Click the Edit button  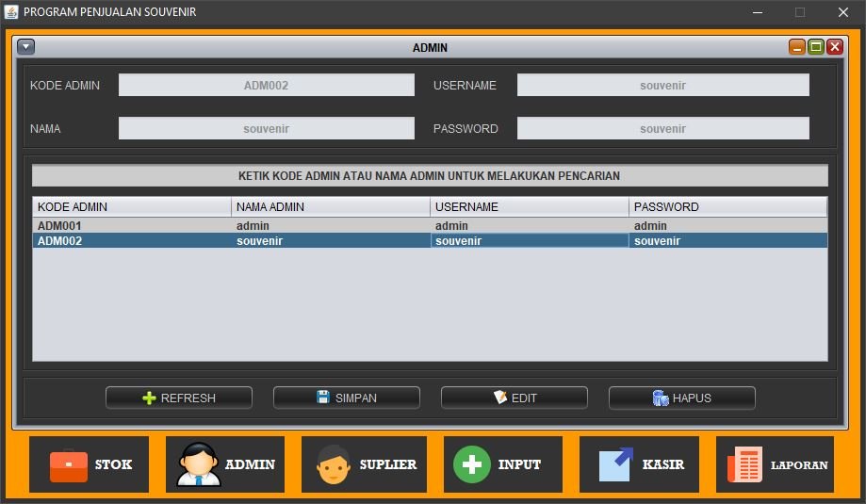coord(515,398)
